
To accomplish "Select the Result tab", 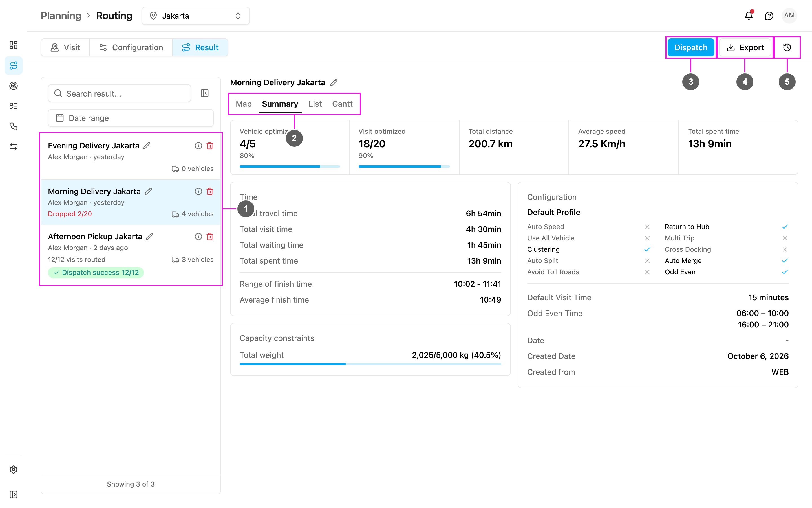I will [200, 47].
